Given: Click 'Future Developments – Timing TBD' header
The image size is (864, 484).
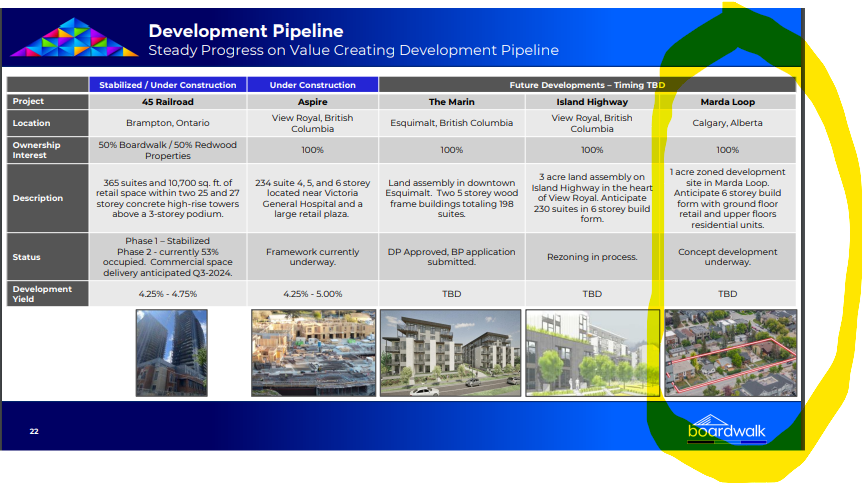Looking at the screenshot, I should click(588, 85).
